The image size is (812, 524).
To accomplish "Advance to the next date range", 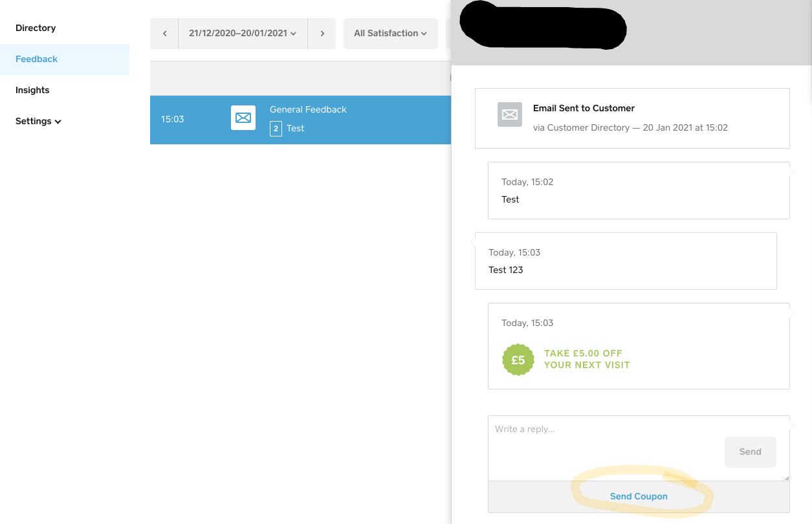I will [x=322, y=34].
